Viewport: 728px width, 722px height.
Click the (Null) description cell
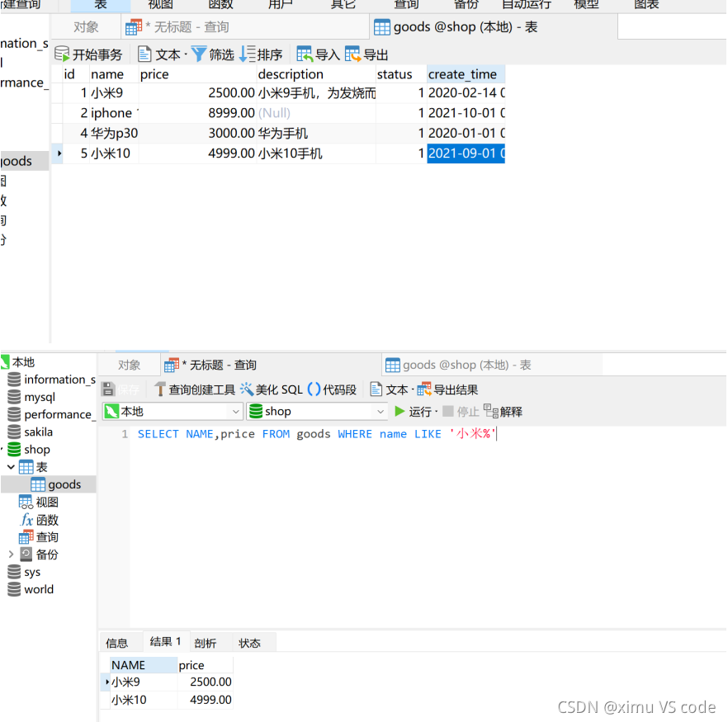pos(316,113)
